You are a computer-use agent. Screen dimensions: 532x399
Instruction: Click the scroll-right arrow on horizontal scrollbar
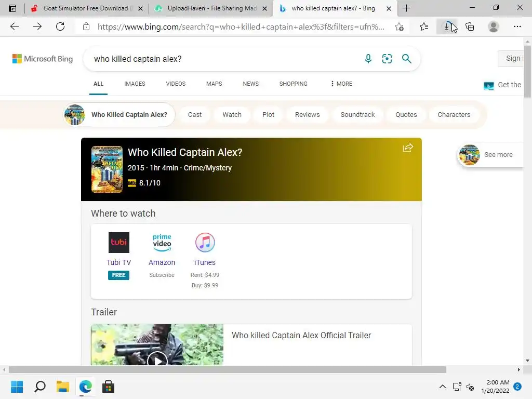[x=519, y=369]
